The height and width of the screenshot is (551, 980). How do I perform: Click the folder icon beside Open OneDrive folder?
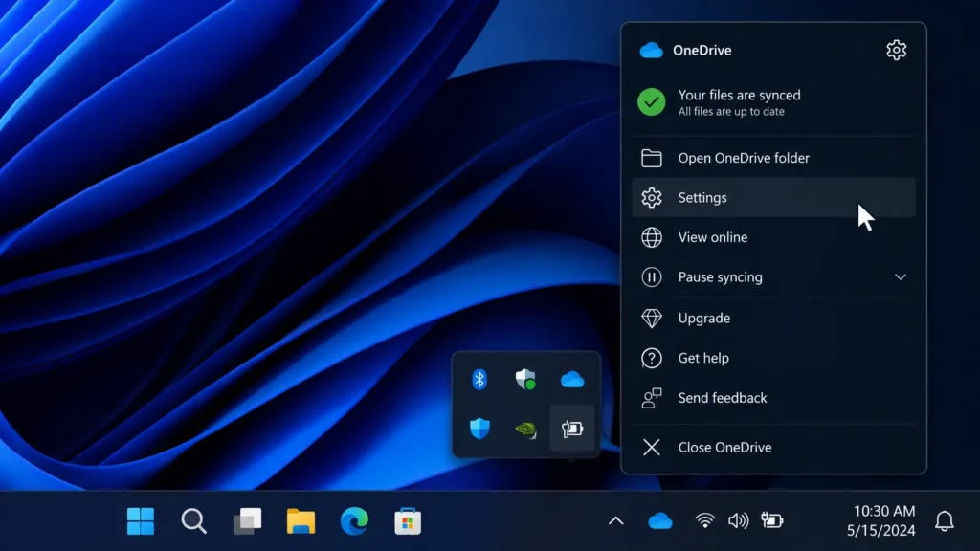pyautogui.click(x=651, y=158)
